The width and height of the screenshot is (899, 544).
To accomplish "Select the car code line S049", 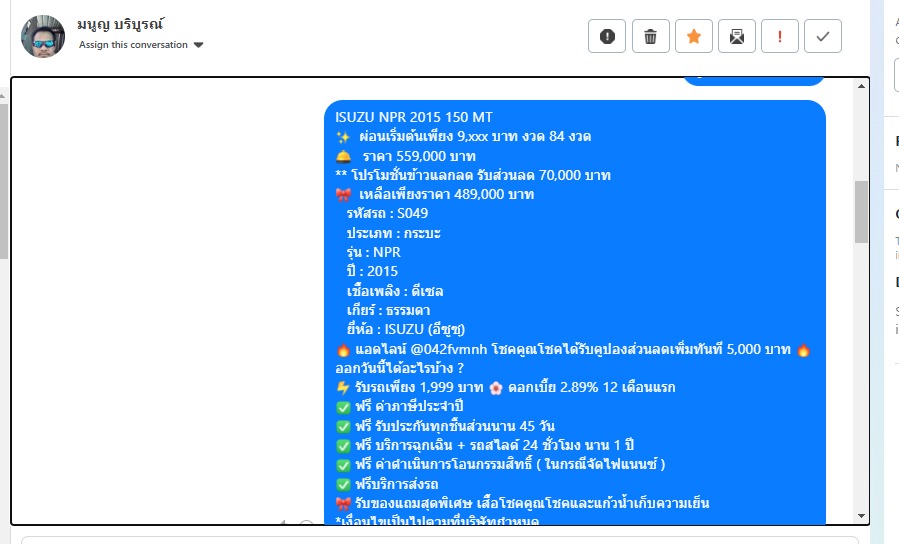I will [387, 213].
